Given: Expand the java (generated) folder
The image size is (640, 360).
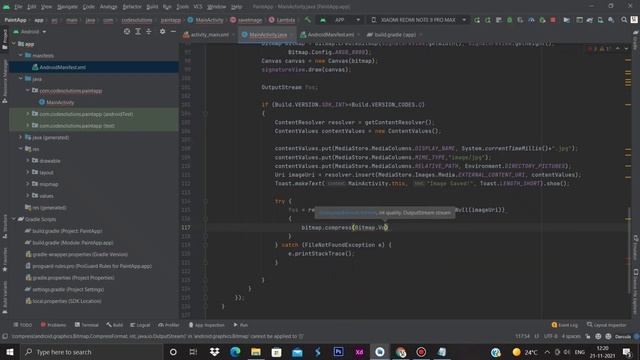Looking at the screenshot, I should (21, 137).
